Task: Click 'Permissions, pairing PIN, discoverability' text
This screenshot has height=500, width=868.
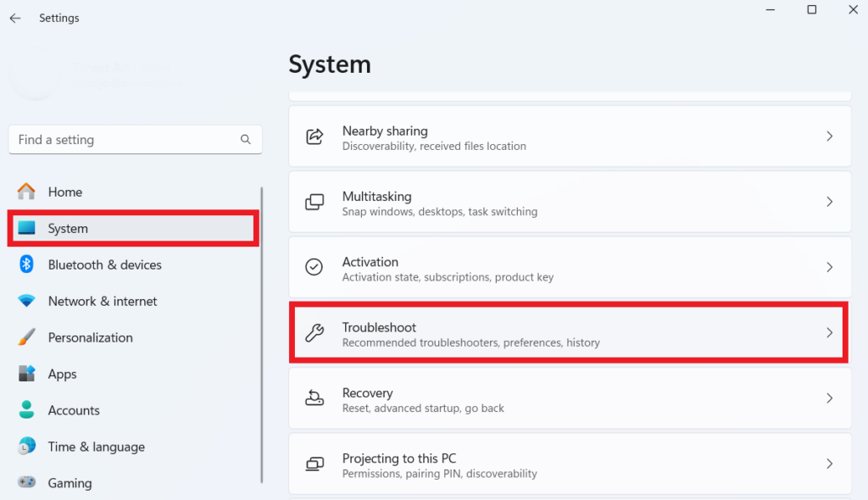Action: (x=440, y=474)
